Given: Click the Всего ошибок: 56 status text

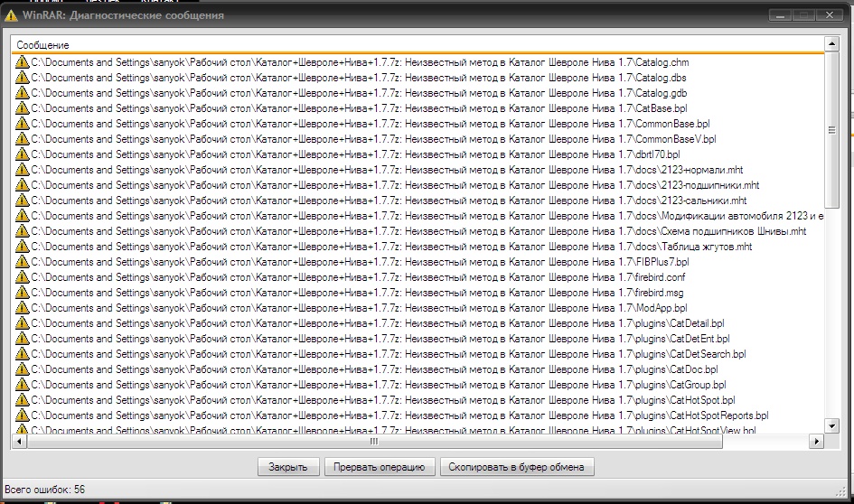Looking at the screenshot, I should (44, 489).
